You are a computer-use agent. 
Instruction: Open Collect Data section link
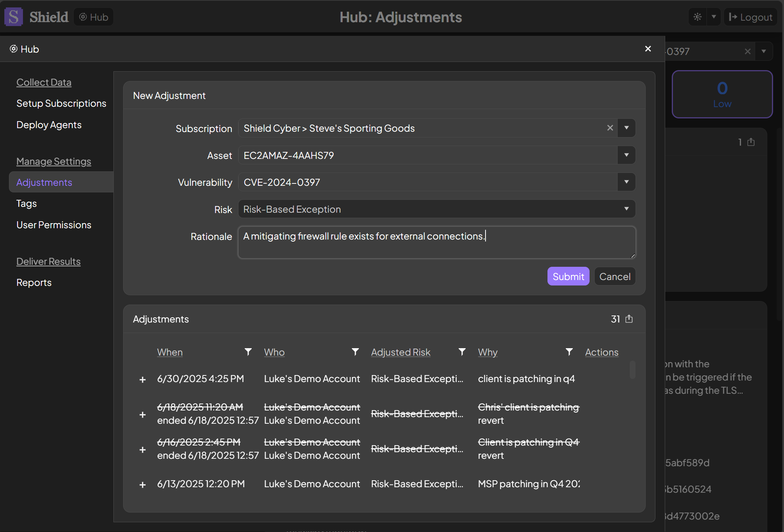(44, 82)
